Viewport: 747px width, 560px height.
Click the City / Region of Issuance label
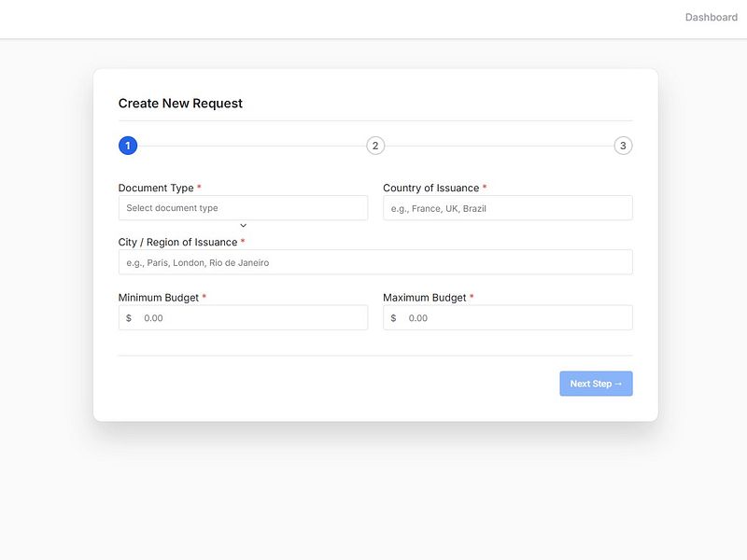tap(177, 243)
